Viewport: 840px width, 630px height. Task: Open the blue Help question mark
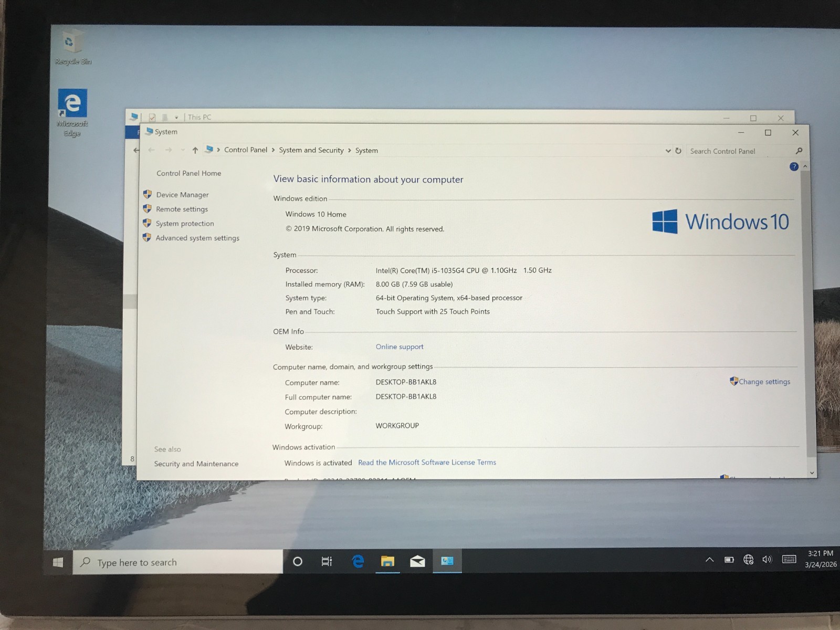[794, 166]
